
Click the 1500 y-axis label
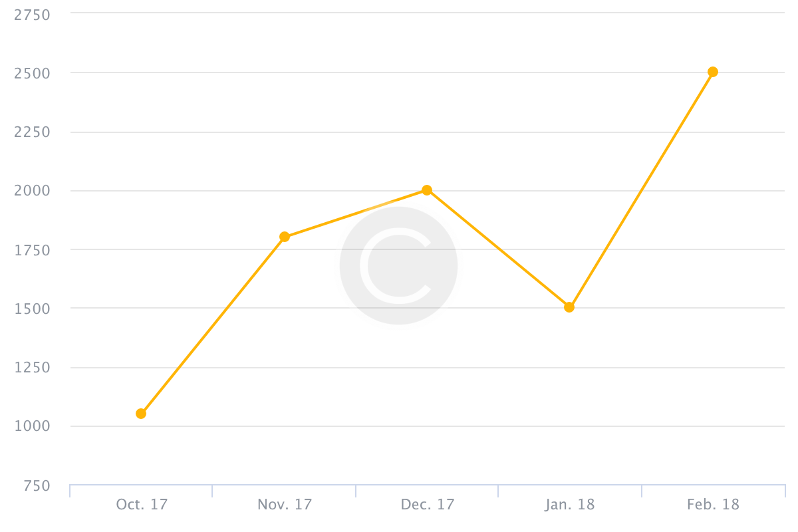click(x=32, y=309)
